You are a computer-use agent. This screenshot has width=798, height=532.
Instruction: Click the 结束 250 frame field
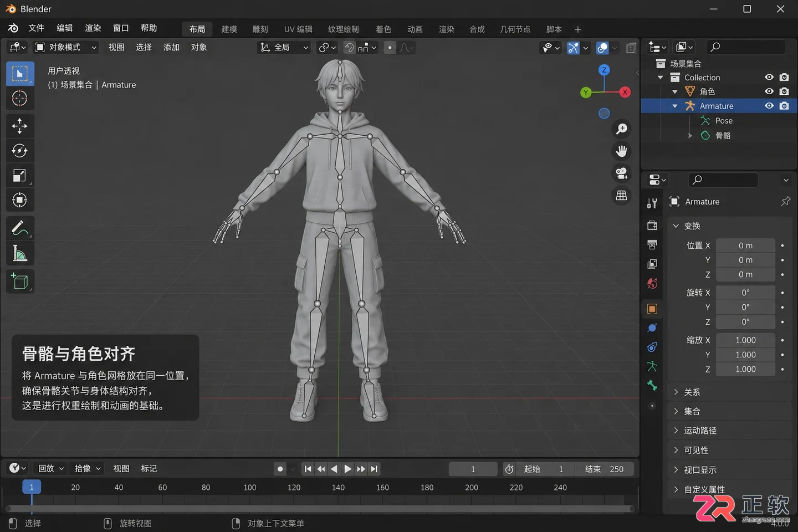coord(604,469)
